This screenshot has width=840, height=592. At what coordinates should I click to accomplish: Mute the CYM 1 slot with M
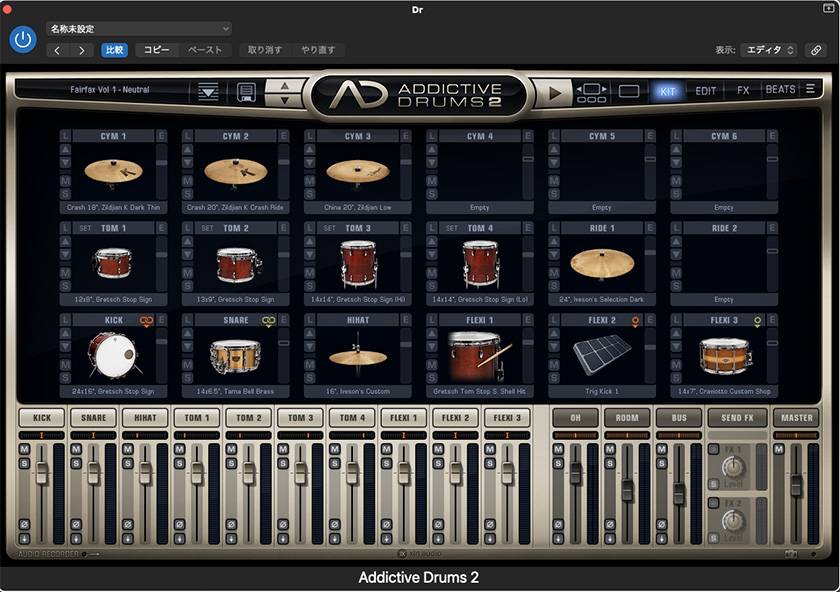[x=65, y=181]
